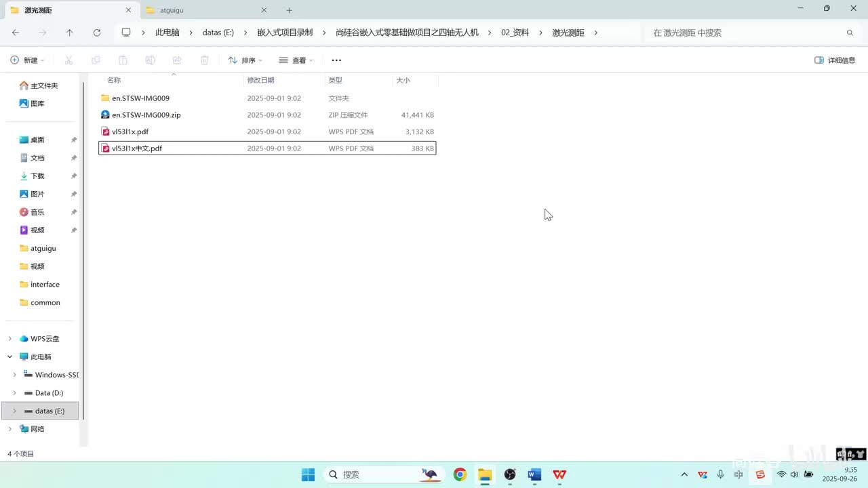This screenshot has width=868, height=488.
Task: Click the Forward navigation arrow
Action: [43, 33]
